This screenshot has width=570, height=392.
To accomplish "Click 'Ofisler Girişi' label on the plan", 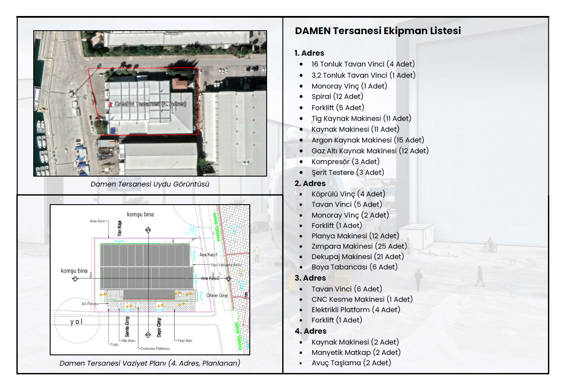I will [217, 296].
